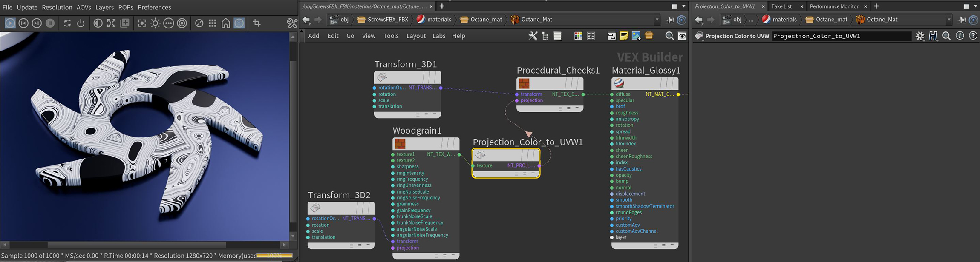This screenshot has height=262, width=980.
Task: Switch to the Performance Monitor tab
Action: [834, 6]
